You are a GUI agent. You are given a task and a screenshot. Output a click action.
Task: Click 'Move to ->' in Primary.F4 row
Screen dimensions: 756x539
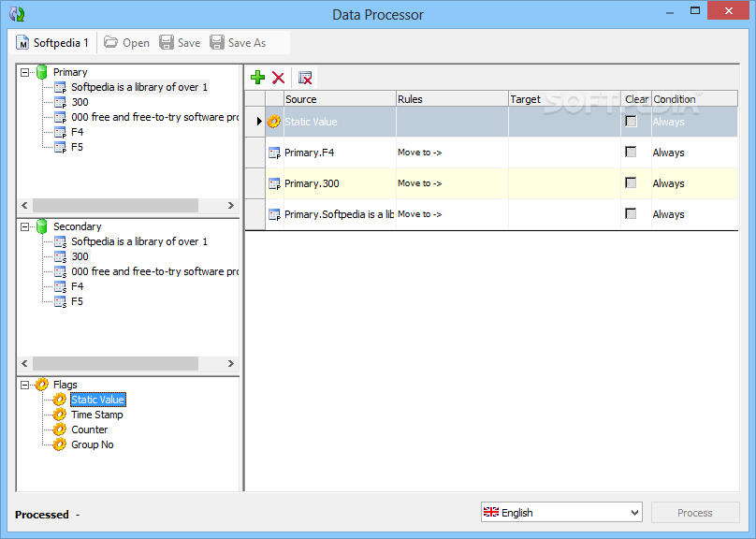pos(419,153)
